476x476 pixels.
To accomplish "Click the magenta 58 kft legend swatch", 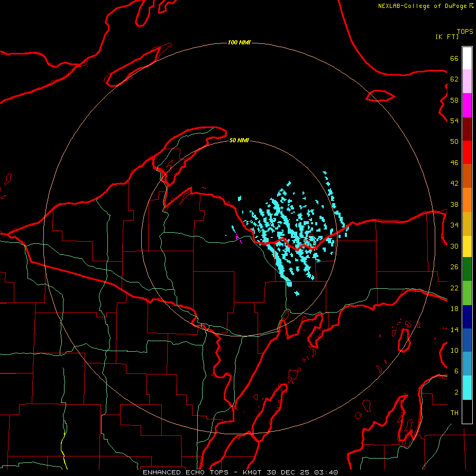I will coord(467,105).
